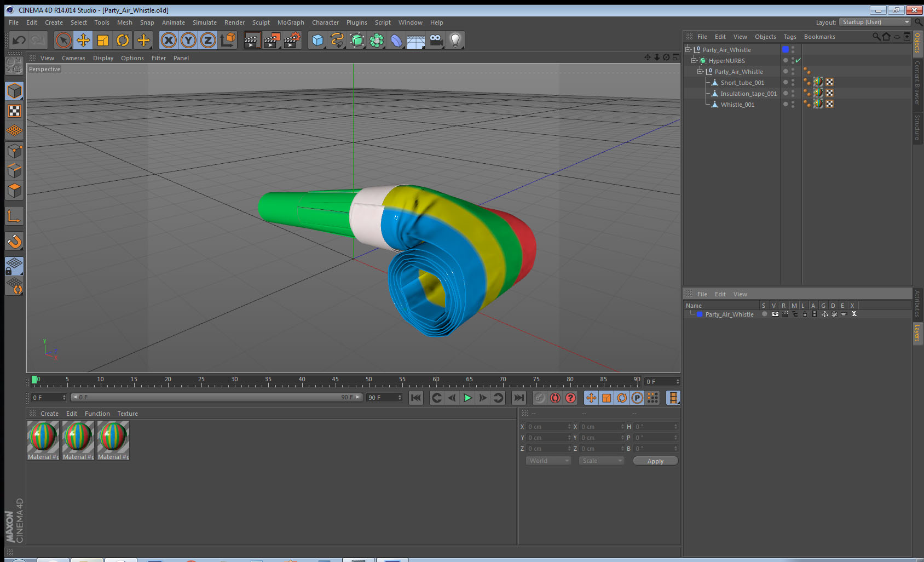Click the Make Editable icon

tap(14, 66)
